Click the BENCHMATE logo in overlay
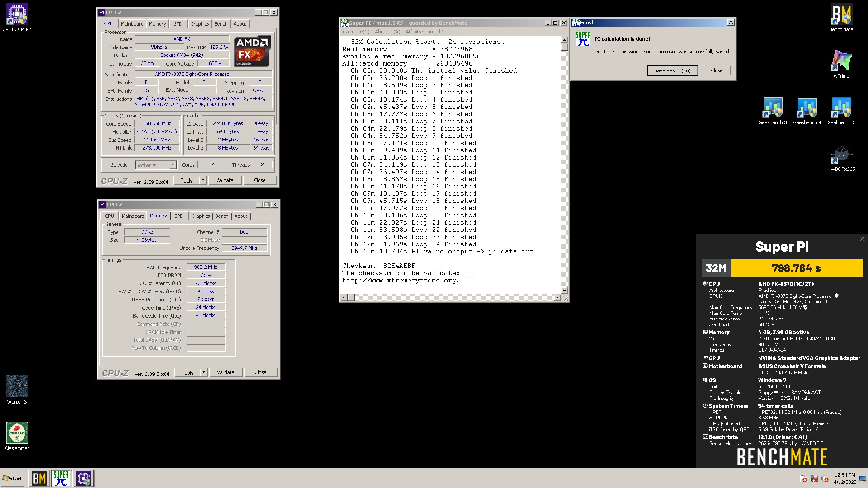Viewport: 868px width, 488px height. pyautogui.click(x=782, y=457)
